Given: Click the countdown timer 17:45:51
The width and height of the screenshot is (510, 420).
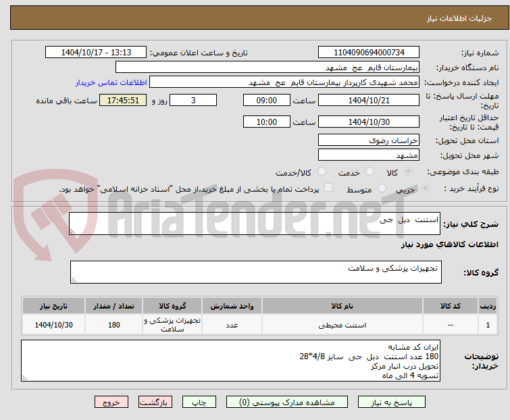Looking at the screenshot, I should coord(123,100).
